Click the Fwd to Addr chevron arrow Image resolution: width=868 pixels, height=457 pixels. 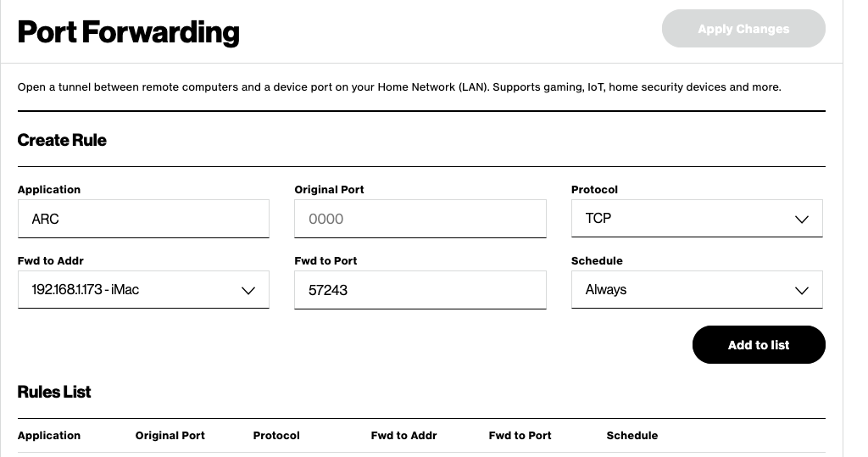[248, 291]
